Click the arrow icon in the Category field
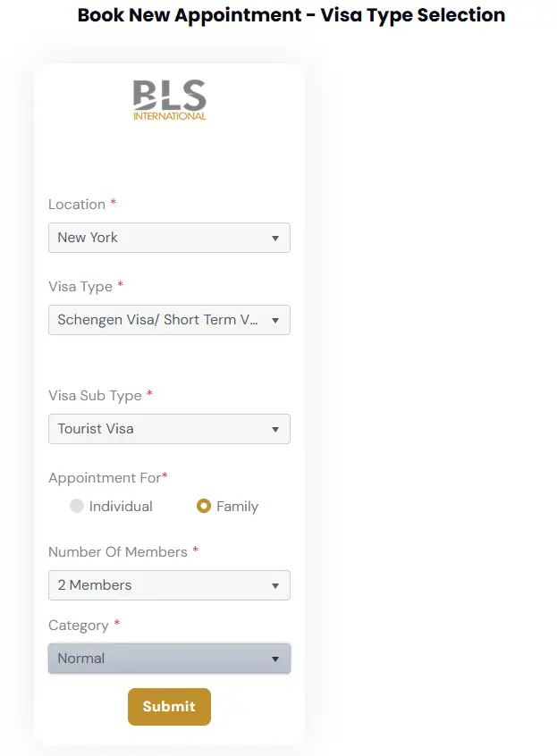 pyautogui.click(x=275, y=659)
